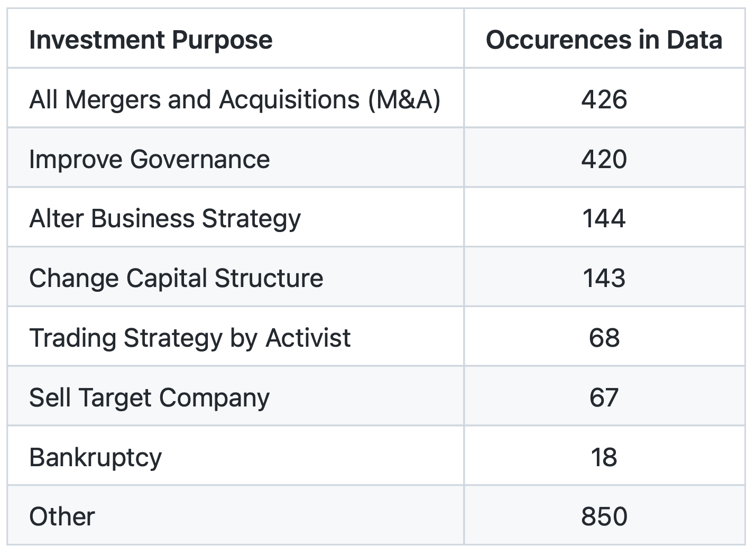Image resolution: width=756 pixels, height=555 pixels.
Task: Select the Bankruptcy row label
Action: [96, 458]
